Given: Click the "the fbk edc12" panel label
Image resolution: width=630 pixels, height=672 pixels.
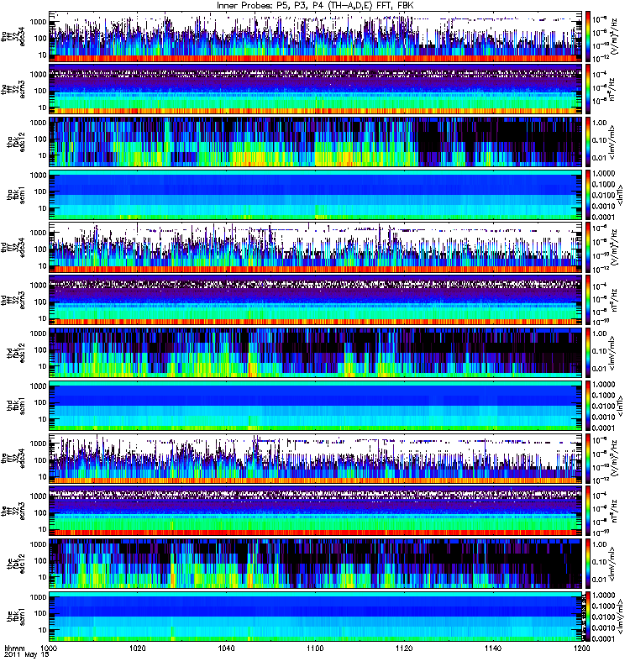Looking at the screenshot, I should (16, 564).
